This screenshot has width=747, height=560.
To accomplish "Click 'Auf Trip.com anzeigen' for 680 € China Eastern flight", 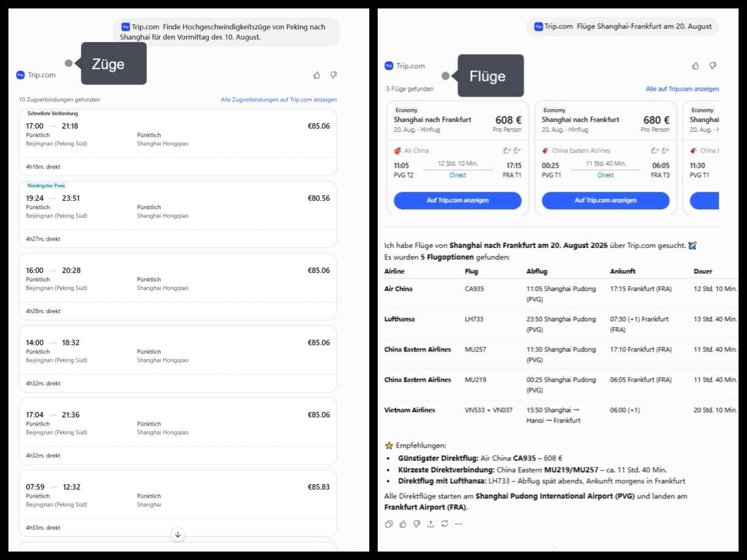I will (x=605, y=201).
